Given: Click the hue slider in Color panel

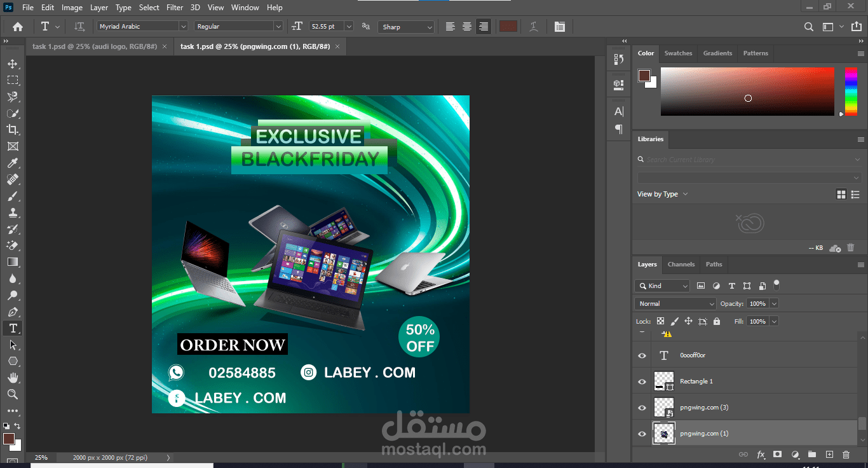Looking at the screenshot, I should pos(851,91).
